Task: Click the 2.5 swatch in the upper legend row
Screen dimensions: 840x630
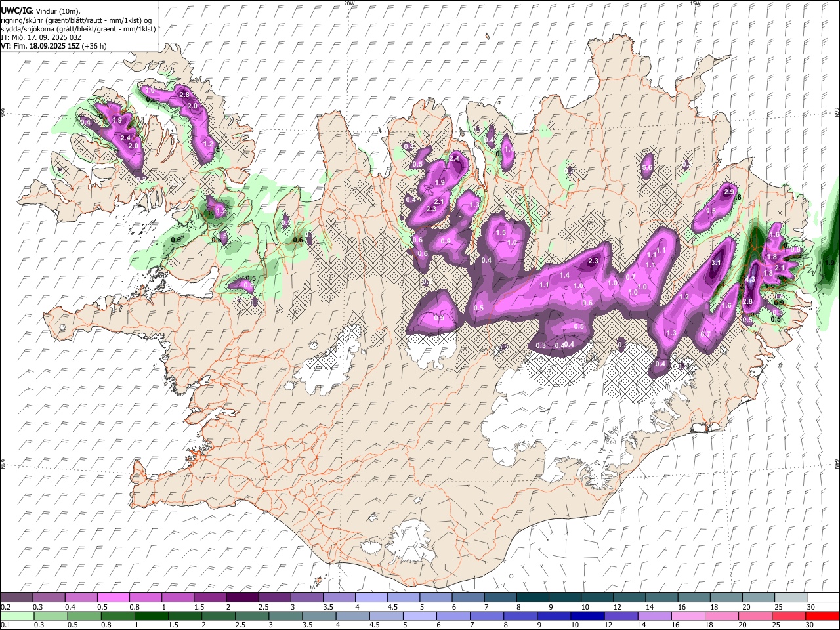Action: pyautogui.click(x=274, y=597)
